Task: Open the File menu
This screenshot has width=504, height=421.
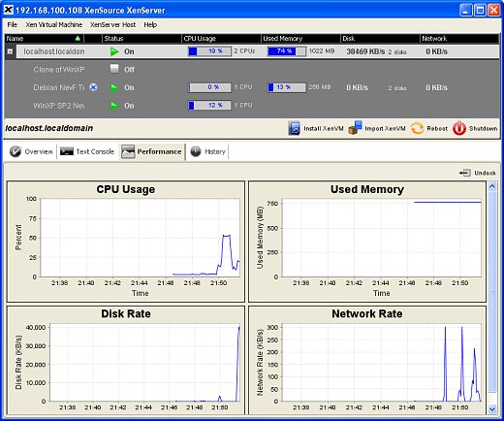Action: 13,24
